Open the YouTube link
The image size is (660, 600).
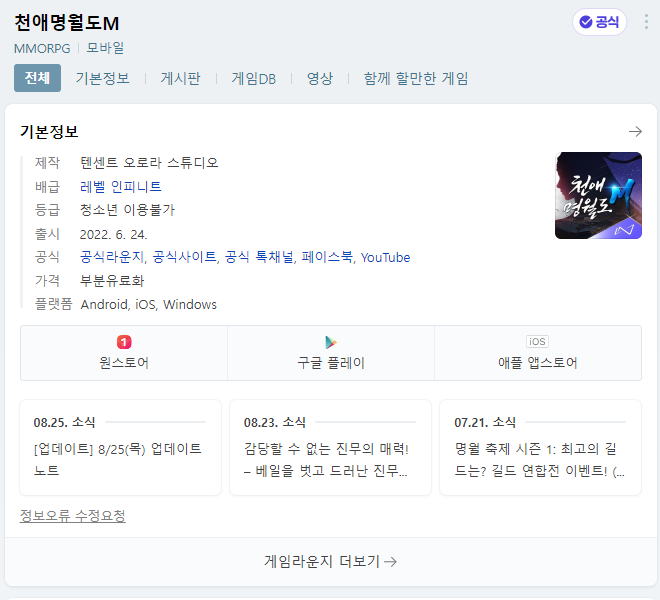pos(385,257)
